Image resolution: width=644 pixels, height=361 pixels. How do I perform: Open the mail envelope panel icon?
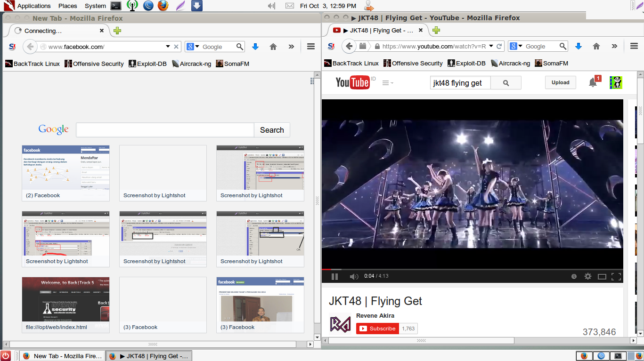click(290, 6)
